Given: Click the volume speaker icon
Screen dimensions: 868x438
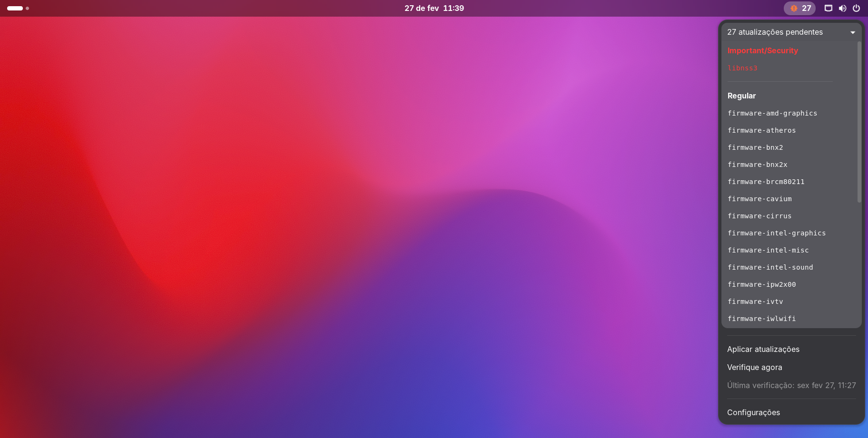Looking at the screenshot, I should [x=842, y=8].
